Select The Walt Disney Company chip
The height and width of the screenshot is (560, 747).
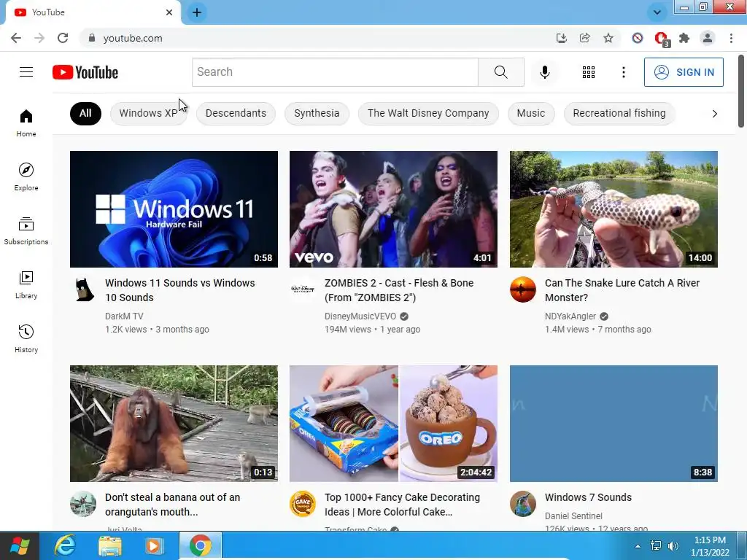pyautogui.click(x=428, y=113)
